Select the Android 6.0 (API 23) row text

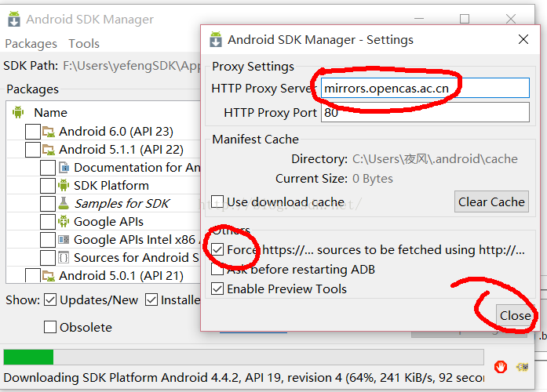click(x=116, y=132)
